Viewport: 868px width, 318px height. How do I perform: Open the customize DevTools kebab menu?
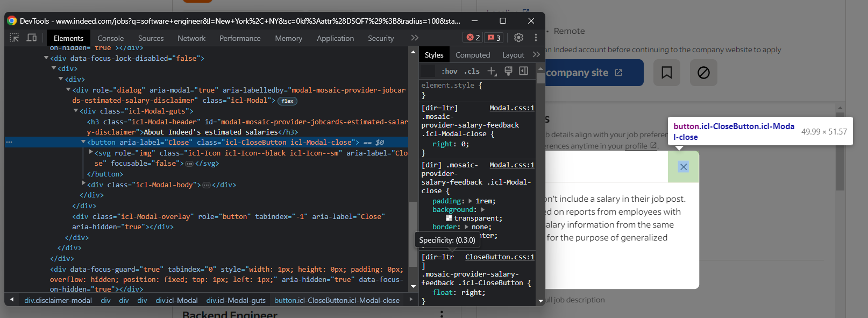[x=536, y=38]
